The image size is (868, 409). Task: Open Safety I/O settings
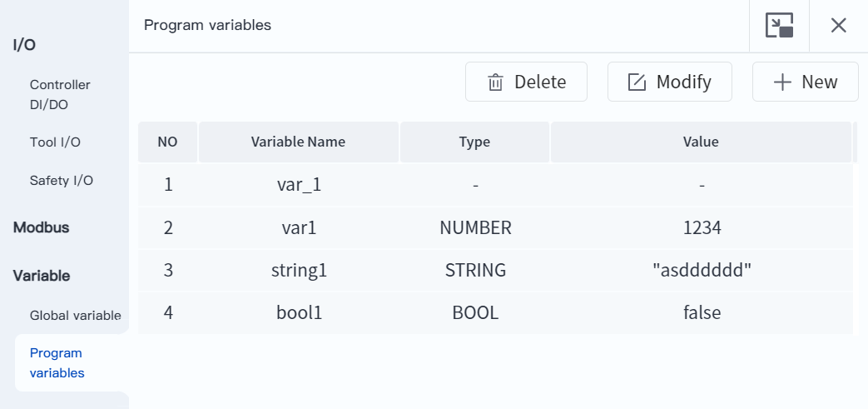[x=61, y=181]
